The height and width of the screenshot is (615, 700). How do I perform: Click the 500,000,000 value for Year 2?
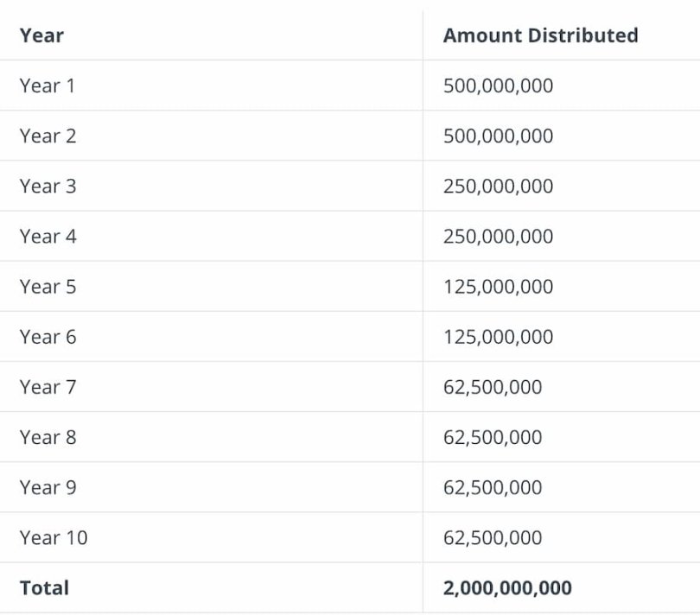(498, 136)
